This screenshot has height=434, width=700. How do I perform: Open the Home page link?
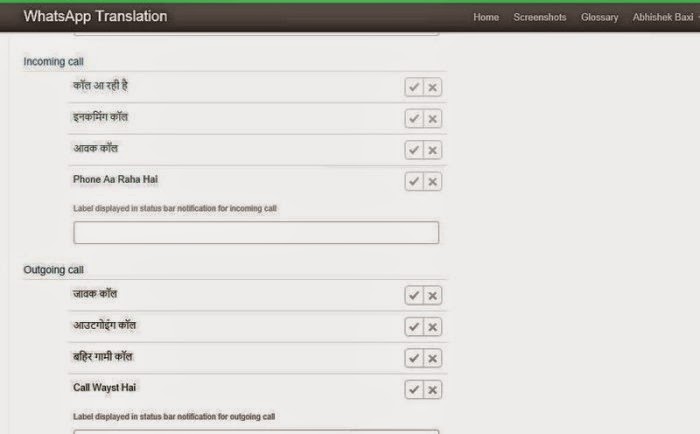coord(486,17)
